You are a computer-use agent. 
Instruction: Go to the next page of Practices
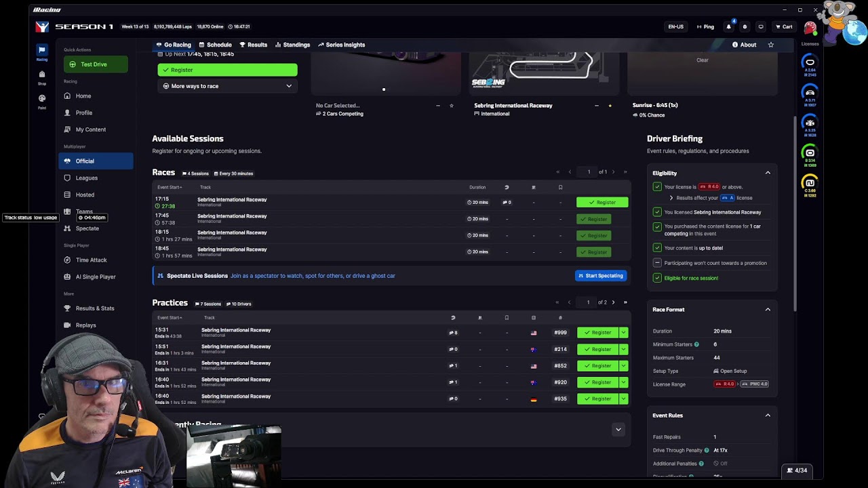point(614,302)
